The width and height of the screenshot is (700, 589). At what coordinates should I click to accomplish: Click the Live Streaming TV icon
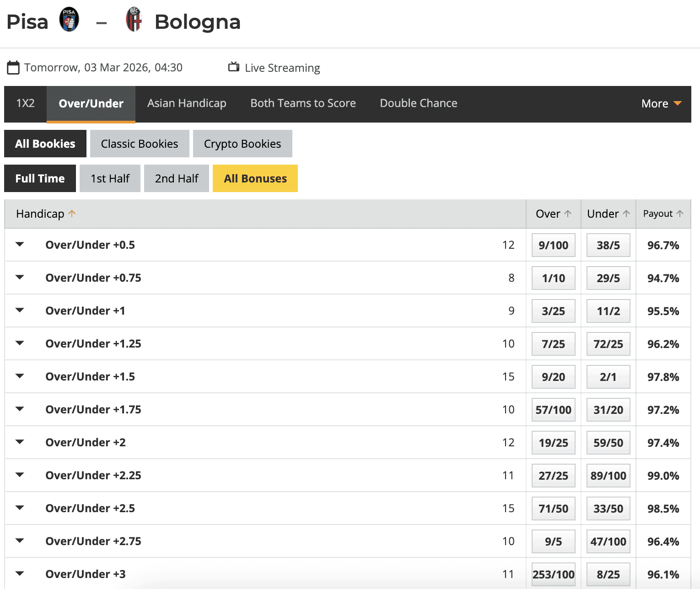[233, 67]
